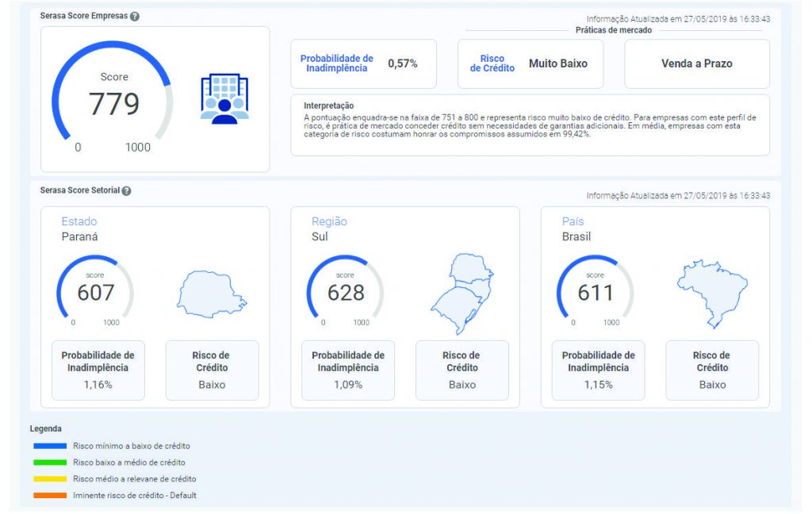This screenshot has height=514, width=812.
Task: Click 'Risco mínimo a baixo de crédito' legend text
Action: [x=132, y=446]
